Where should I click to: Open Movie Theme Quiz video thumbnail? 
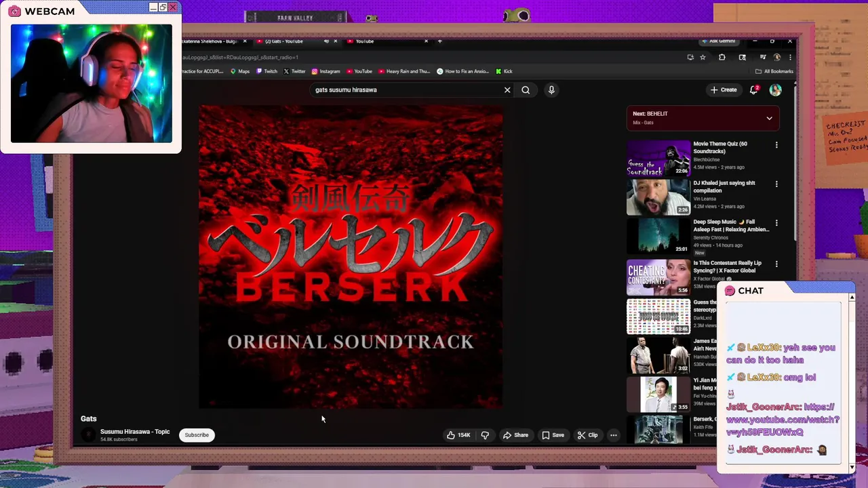click(x=658, y=158)
